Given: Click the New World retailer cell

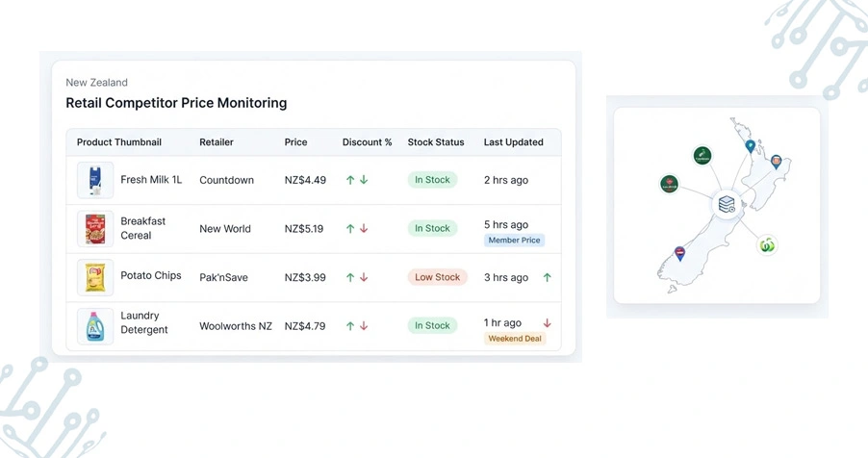Looking at the screenshot, I should click(x=225, y=229).
